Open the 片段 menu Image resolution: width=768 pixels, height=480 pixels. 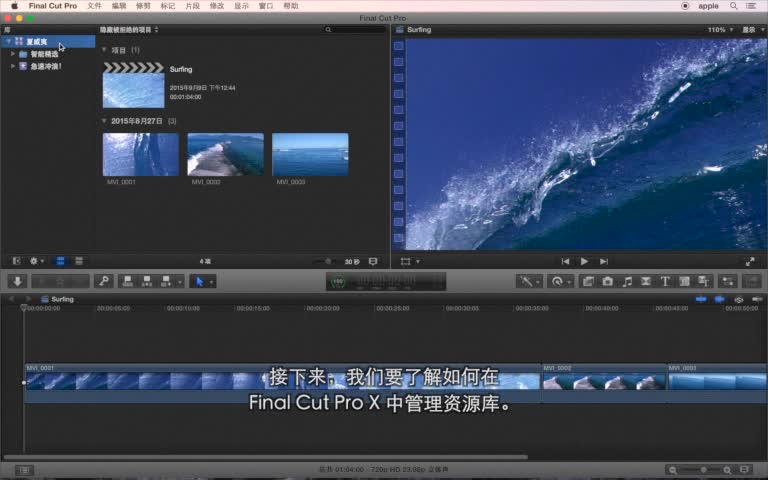pyautogui.click(x=192, y=6)
